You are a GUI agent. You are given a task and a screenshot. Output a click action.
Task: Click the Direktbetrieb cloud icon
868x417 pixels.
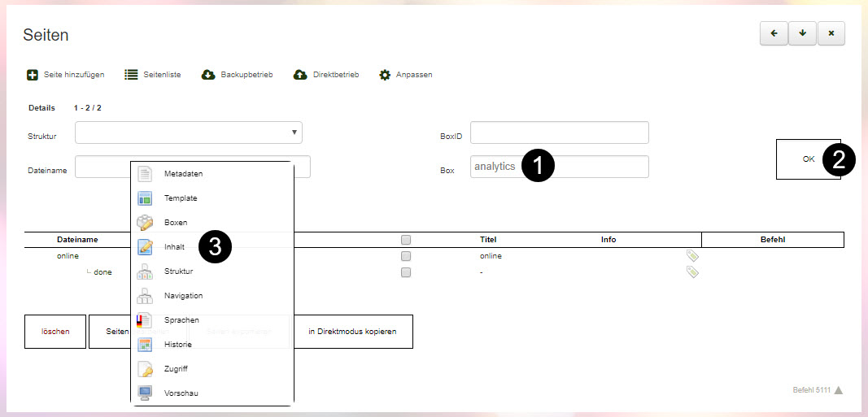pyautogui.click(x=300, y=75)
